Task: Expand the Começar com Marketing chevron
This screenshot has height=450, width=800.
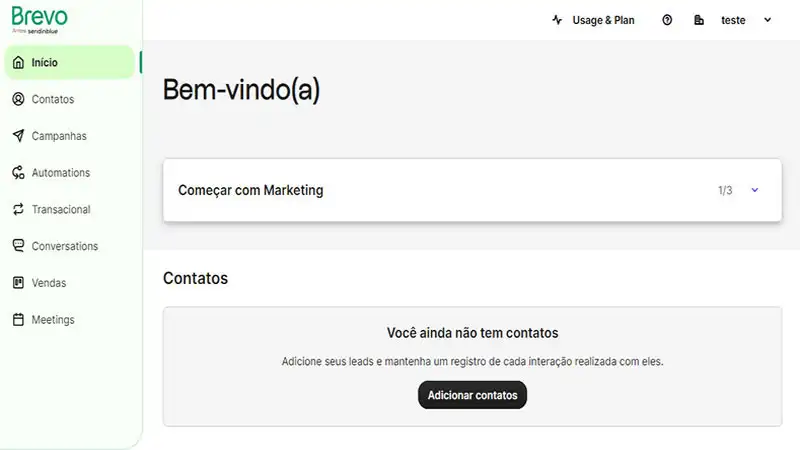Action: tap(755, 190)
